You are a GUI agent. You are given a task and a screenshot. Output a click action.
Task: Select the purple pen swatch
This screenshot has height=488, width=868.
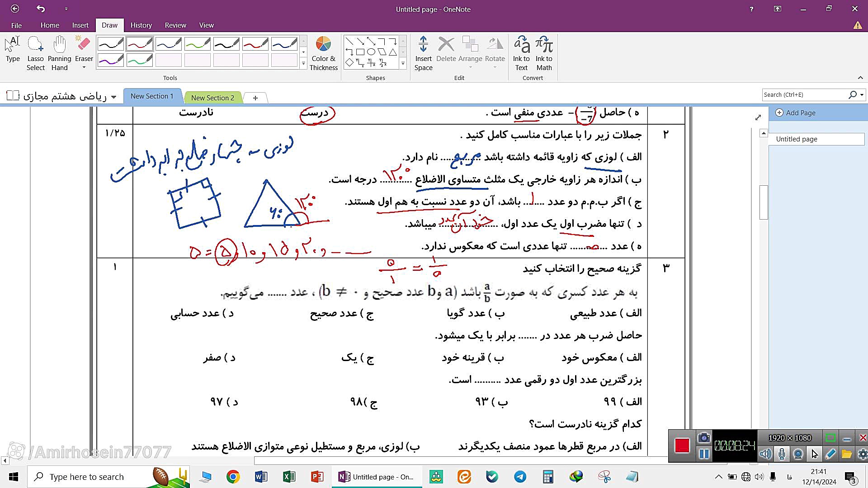(110, 60)
